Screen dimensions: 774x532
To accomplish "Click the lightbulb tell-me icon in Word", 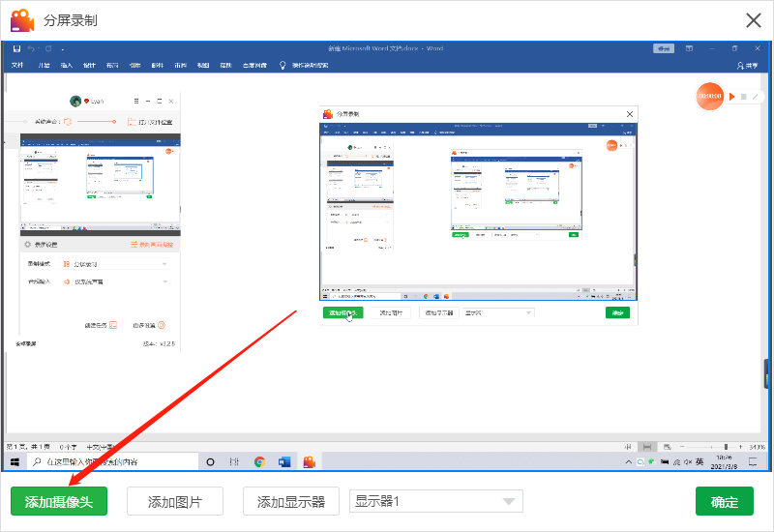I will click(283, 66).
